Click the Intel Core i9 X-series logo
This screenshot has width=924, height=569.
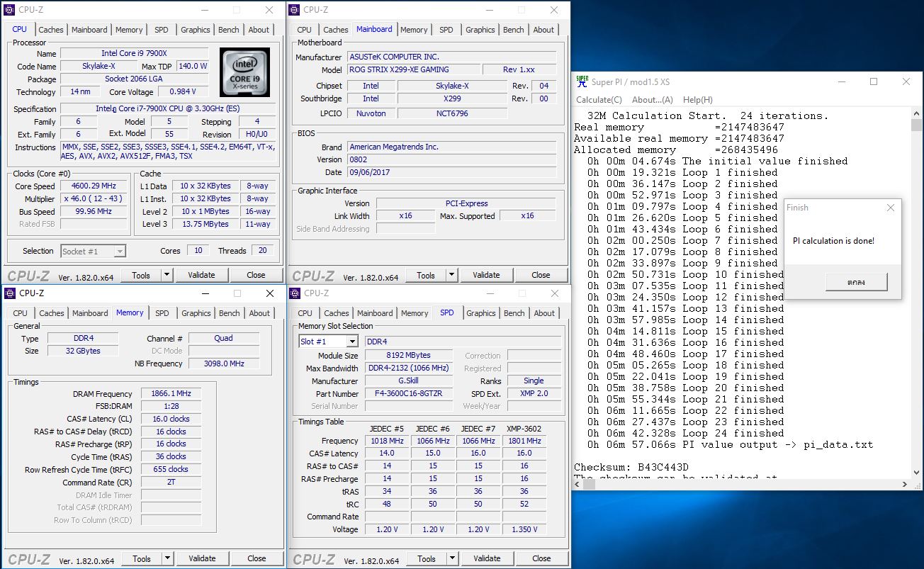[x=244, y=72]
